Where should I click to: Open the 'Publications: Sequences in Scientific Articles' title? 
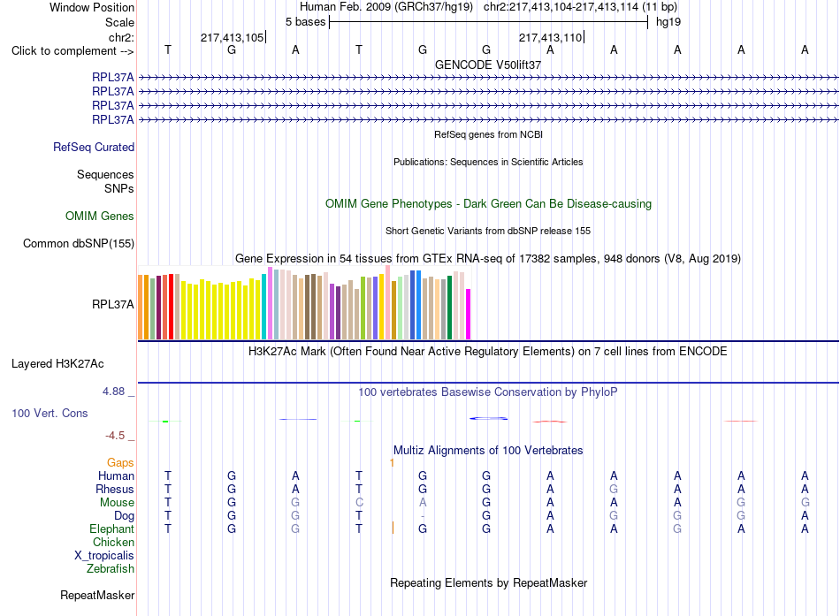point(488,162)
